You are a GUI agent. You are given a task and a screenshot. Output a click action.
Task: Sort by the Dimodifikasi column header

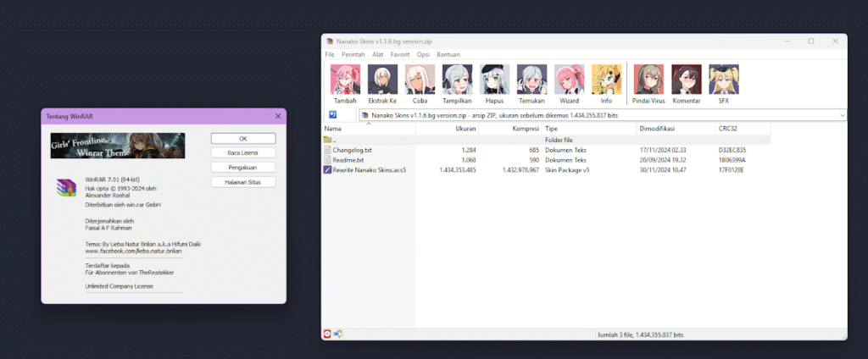click(x=676, y=129)
